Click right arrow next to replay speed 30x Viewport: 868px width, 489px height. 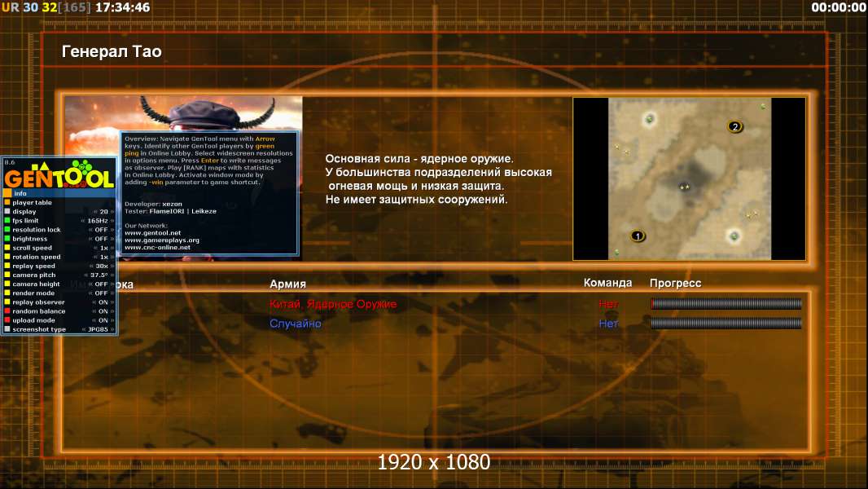coord(112,266)
